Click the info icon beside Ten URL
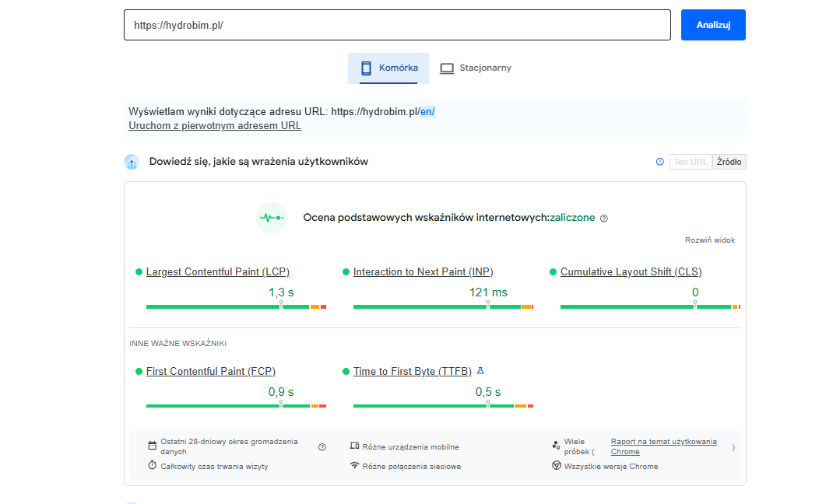 point(660,162)
